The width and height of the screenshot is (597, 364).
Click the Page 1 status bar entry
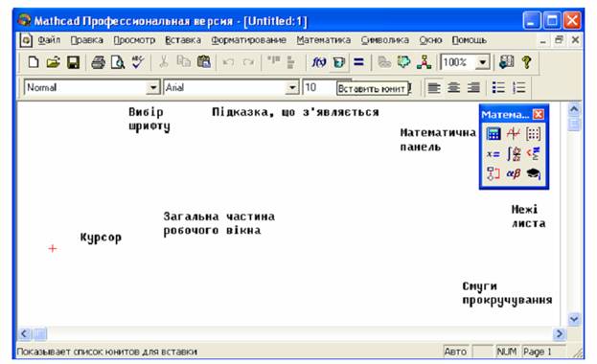click(x=543, y=352)
